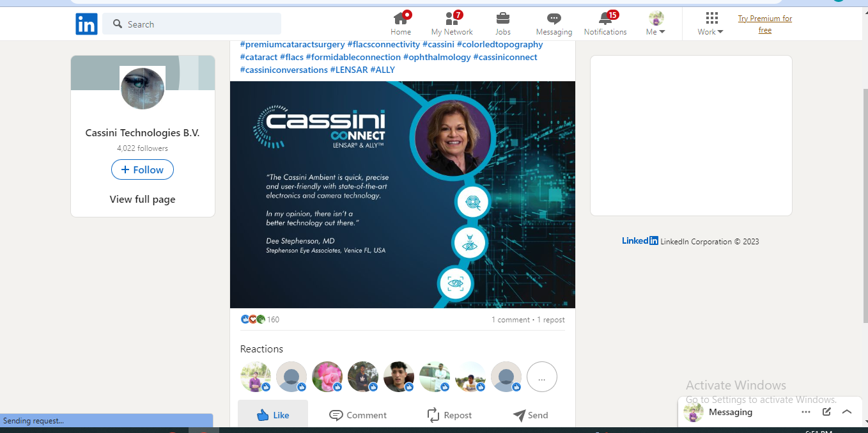Screen dimensions: 868x433
Task: Open Cassini Technologies company logo
Action: [x=143, y=88]
